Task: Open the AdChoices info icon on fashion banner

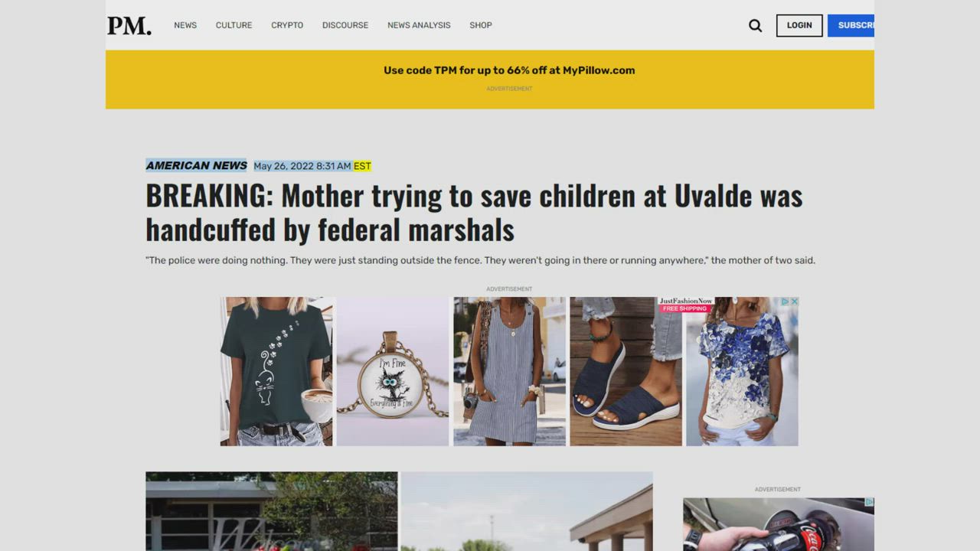Action: pyautogui.click(x=786, y=302)
